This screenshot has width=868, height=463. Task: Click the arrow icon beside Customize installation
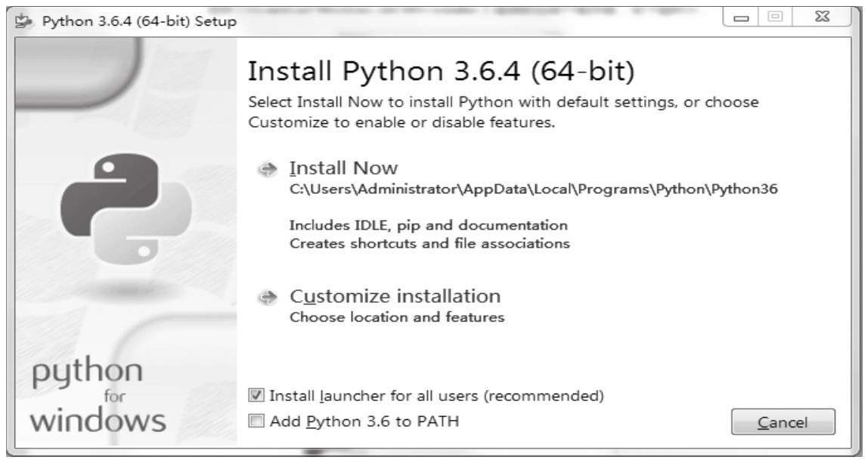pyautogui.click(x=265, y=297)
